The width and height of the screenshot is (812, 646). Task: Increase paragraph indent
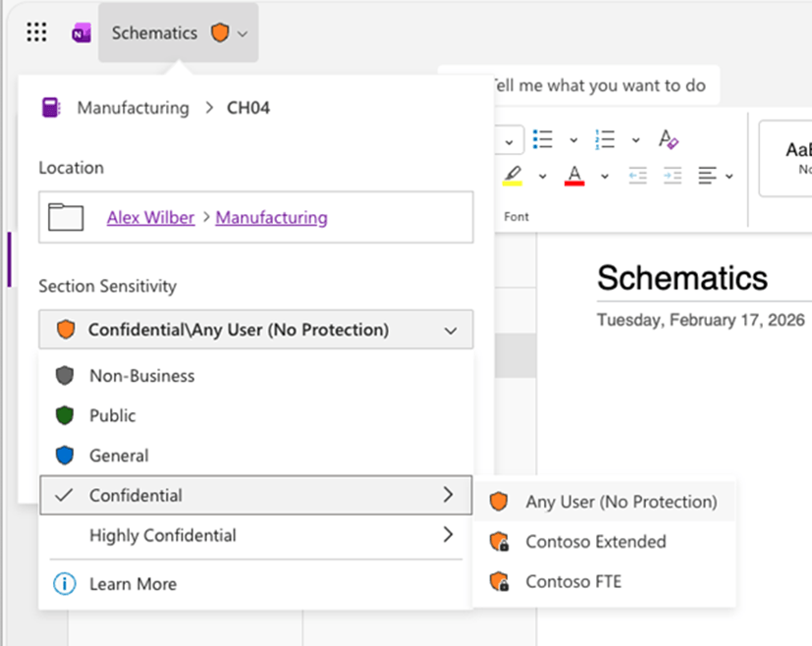click(673, 176)
